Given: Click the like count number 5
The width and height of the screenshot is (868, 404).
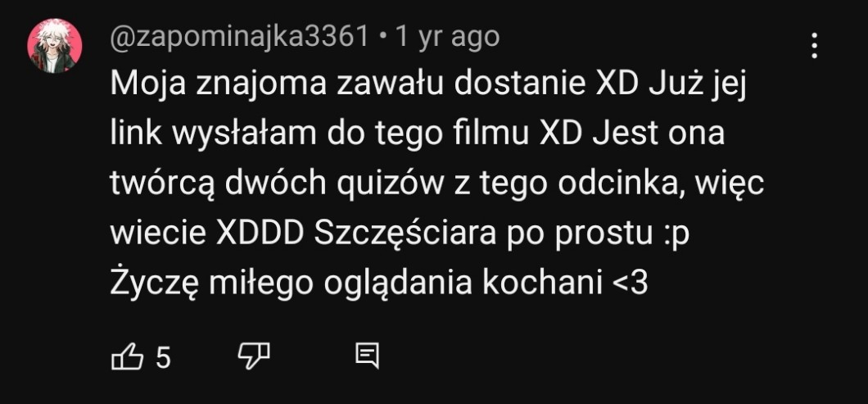Looking at the screenshot, I should point(163,357).
